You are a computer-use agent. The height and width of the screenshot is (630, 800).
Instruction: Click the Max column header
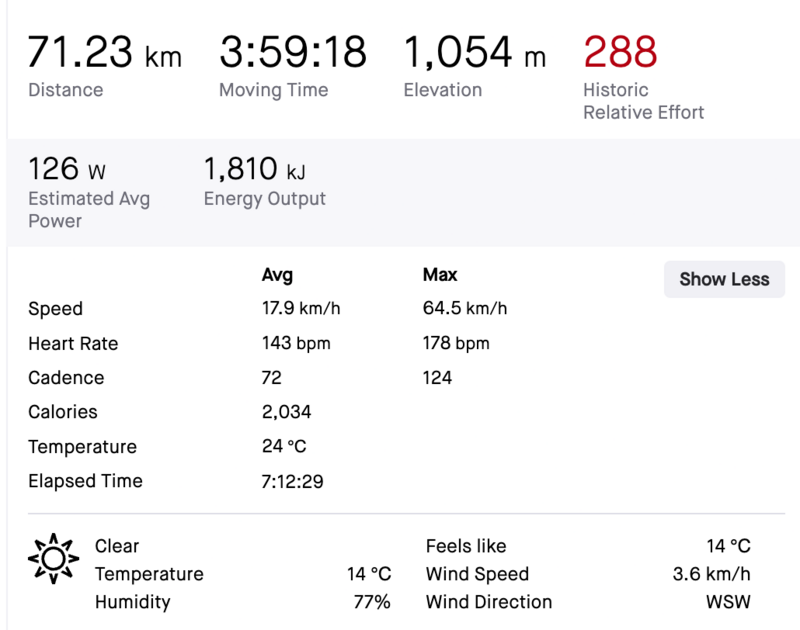click(440, 275)
